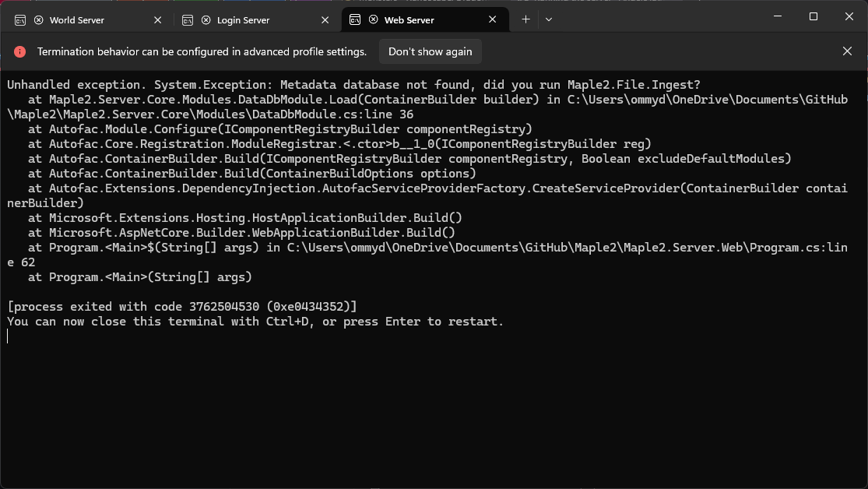This screenshot has width=868, height=489.
Task: Click the World Server exited status icon
Action: pos(38,20)
